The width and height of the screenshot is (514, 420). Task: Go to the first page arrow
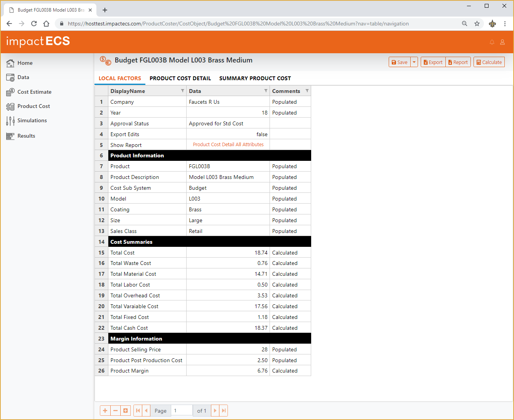138,411
